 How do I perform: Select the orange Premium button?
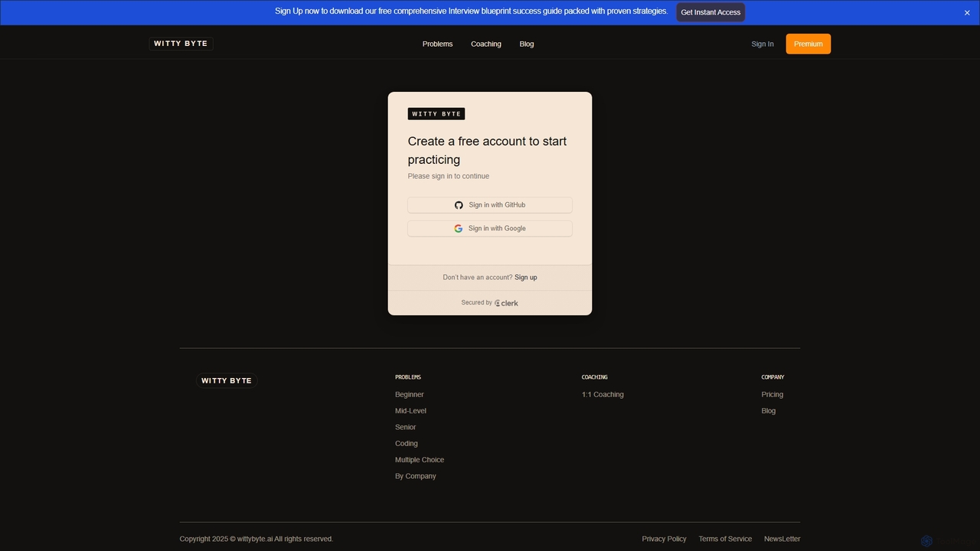(x=808, y=44)
